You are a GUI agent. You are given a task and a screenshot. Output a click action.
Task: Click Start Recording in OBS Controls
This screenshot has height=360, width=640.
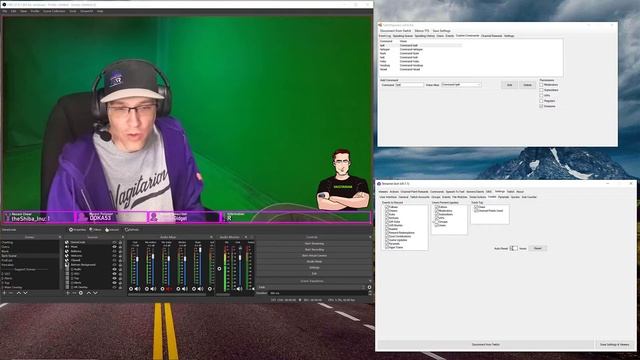314,250
